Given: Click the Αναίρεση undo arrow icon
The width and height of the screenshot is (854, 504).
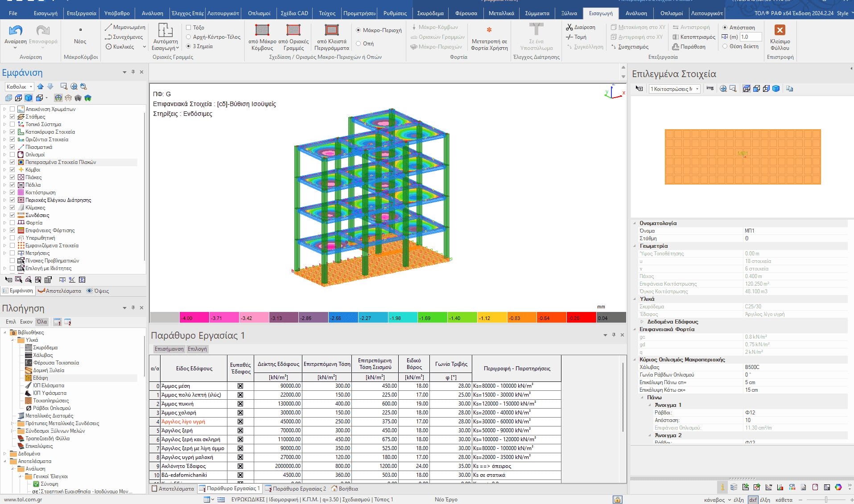Looking at the screenshot, I should 16,30.
